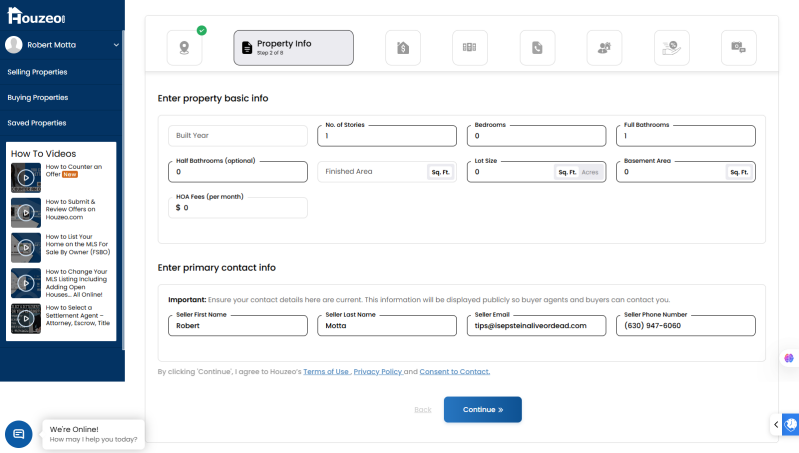Viewport: 799px width, 453px height.
Task: Open the documents step icon
Action: click(538, 48)
